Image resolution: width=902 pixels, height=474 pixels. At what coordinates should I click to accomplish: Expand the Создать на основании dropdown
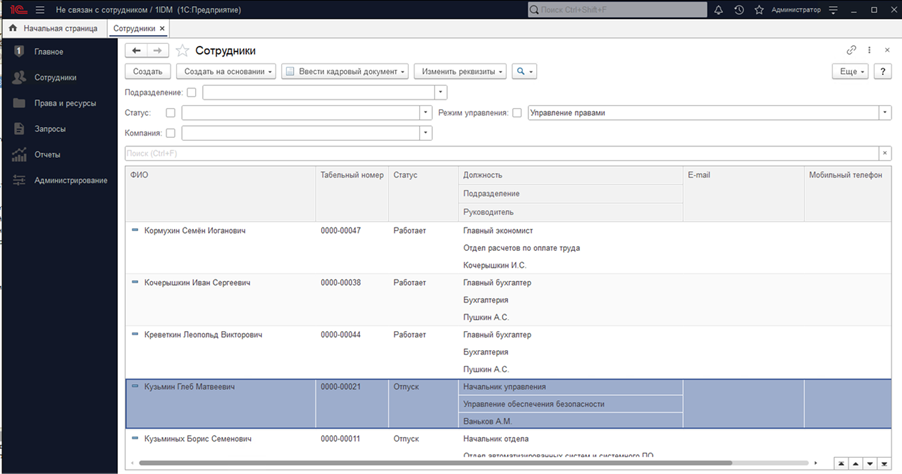click(x=226, y=71)
